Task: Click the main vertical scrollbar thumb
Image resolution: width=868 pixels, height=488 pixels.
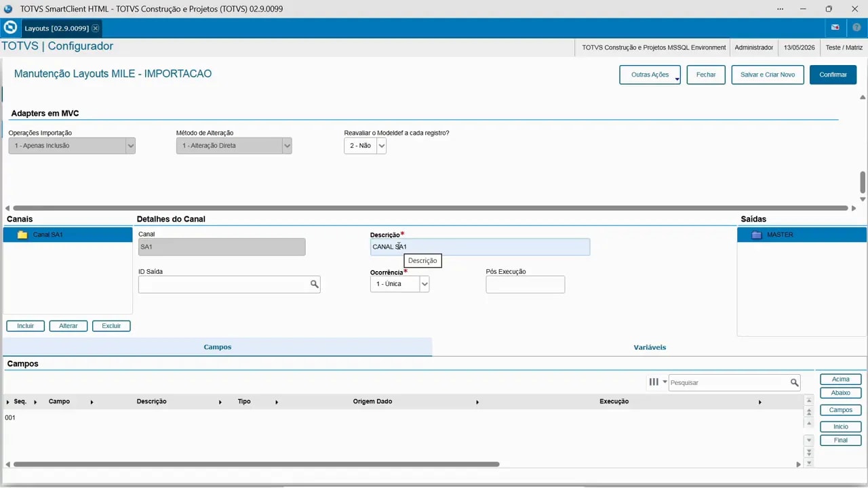Action: 863,182
